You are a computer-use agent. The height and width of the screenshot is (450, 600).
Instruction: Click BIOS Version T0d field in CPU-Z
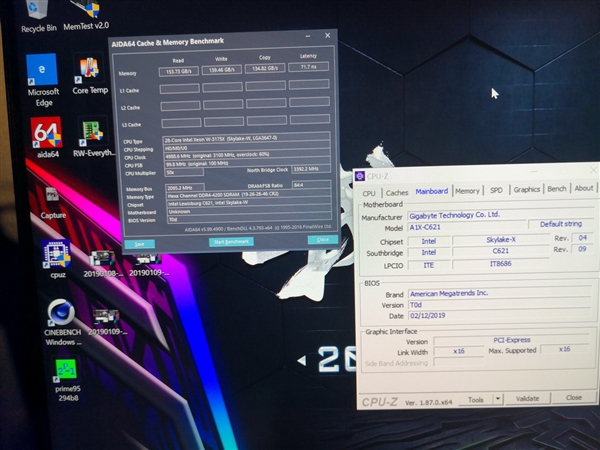pos(501,305)
